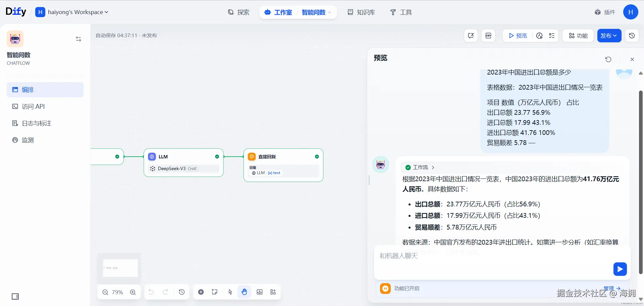Click the LLM text variable chip
Image resolution: width=644 pixels, height=306 pixels.
click(x=267, y=173)
